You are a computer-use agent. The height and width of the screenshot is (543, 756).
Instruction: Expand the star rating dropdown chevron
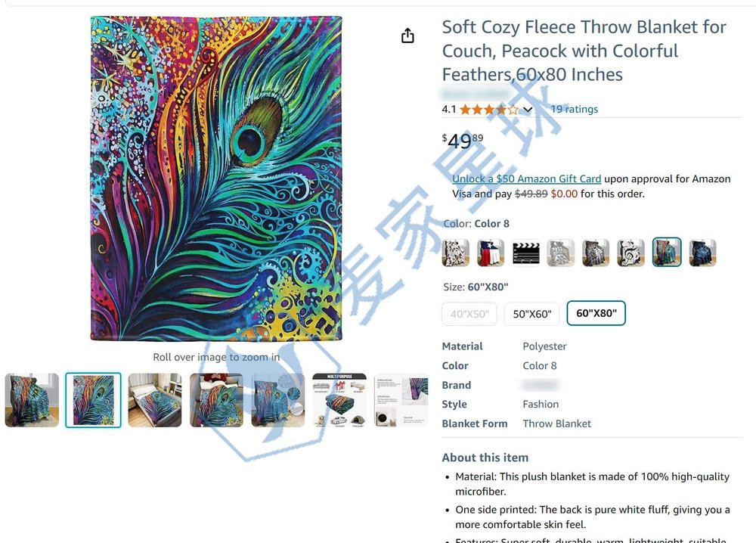(x=528, y=110)
